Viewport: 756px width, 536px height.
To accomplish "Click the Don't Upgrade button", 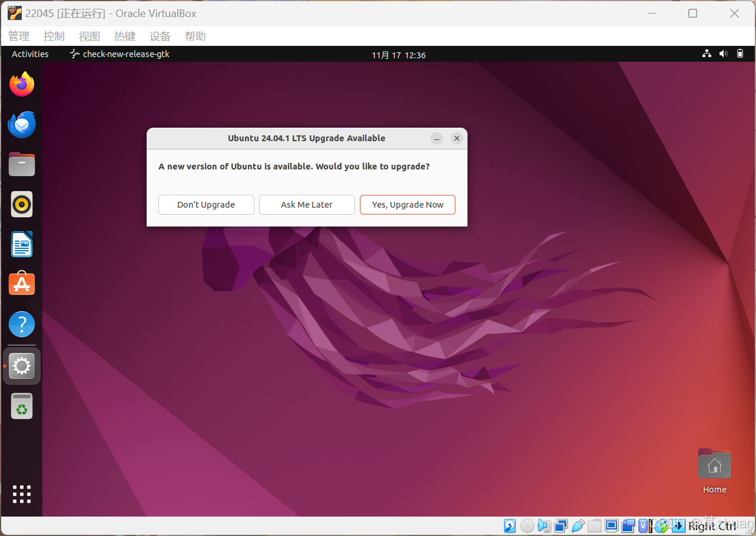I will [206, 205].
